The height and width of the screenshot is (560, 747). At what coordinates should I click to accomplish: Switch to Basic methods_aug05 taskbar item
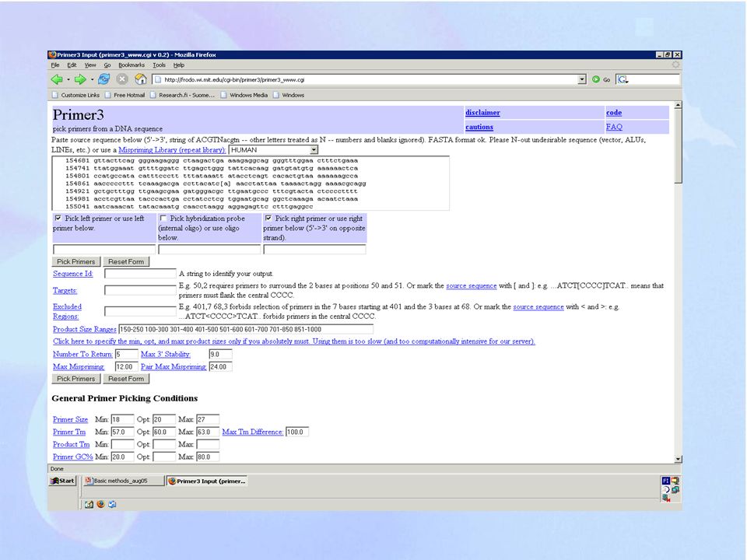click(123, 481)
